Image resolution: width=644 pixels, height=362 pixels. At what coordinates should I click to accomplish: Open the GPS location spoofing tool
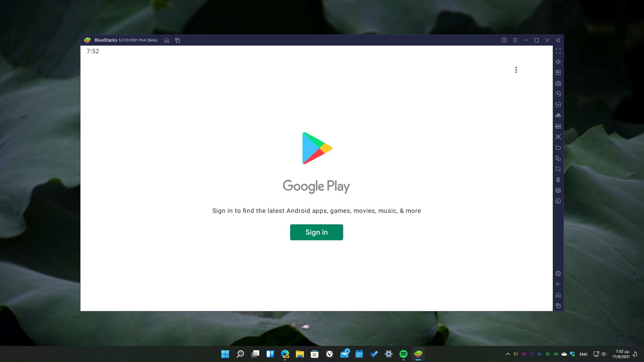click(x=558, y=180)
